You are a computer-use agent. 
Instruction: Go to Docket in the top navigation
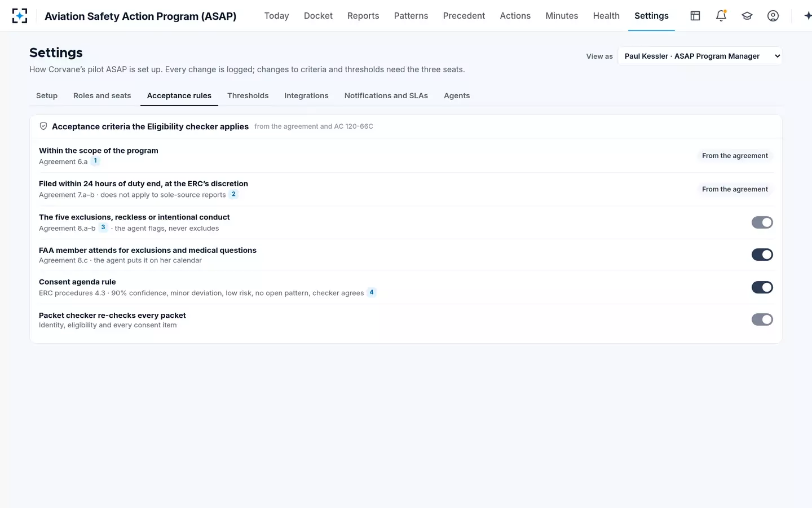pos(318,16)
